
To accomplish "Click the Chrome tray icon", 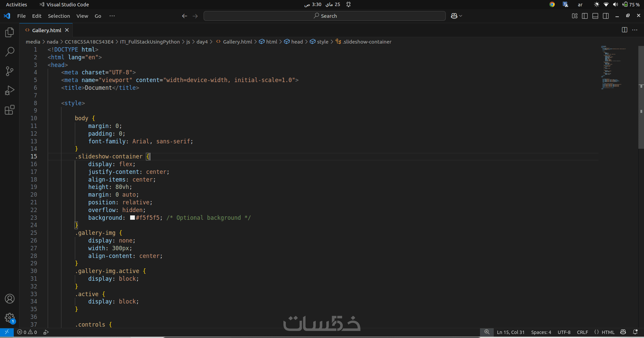I will coord(552,4).
